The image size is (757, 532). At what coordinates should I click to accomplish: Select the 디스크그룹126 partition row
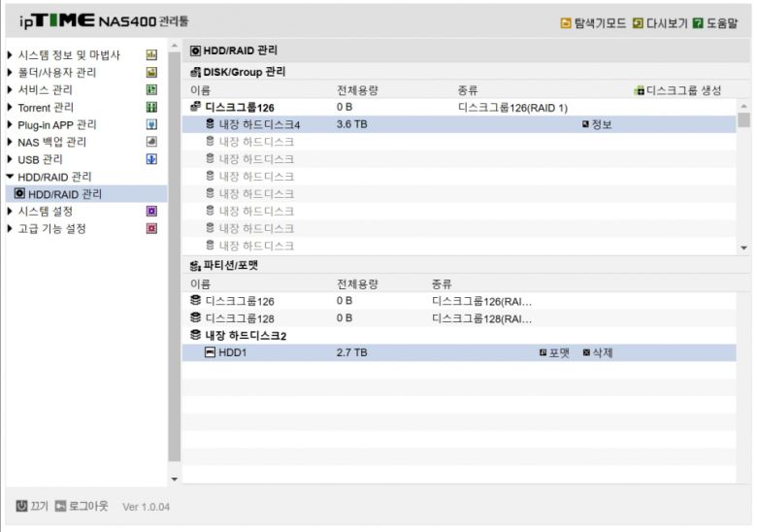coord(459,301)
